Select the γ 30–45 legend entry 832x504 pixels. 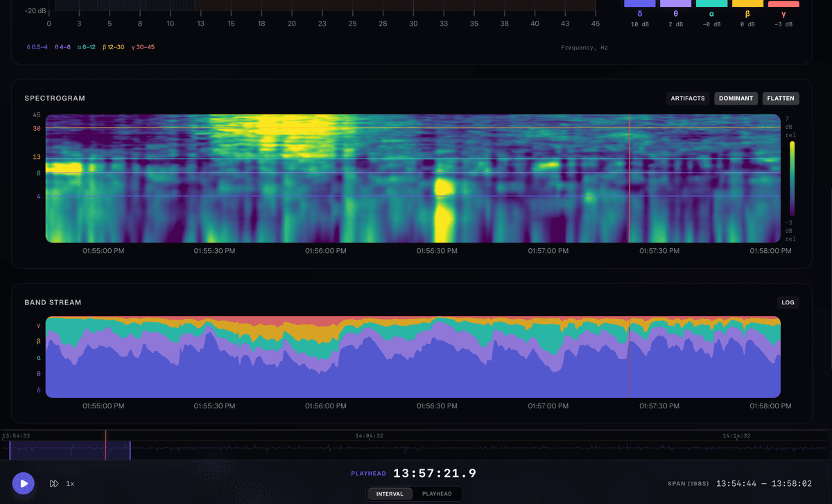(144, 48)
